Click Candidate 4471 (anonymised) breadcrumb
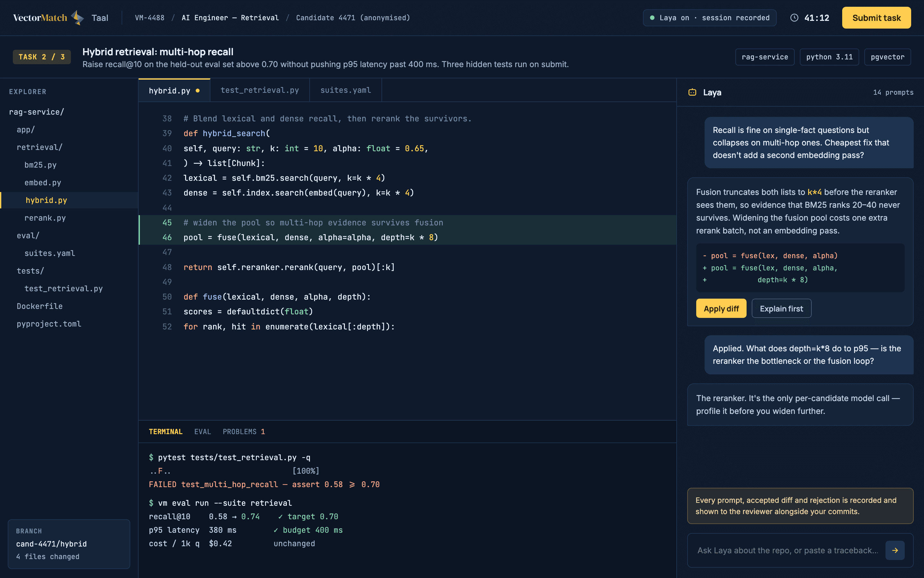 353,18
